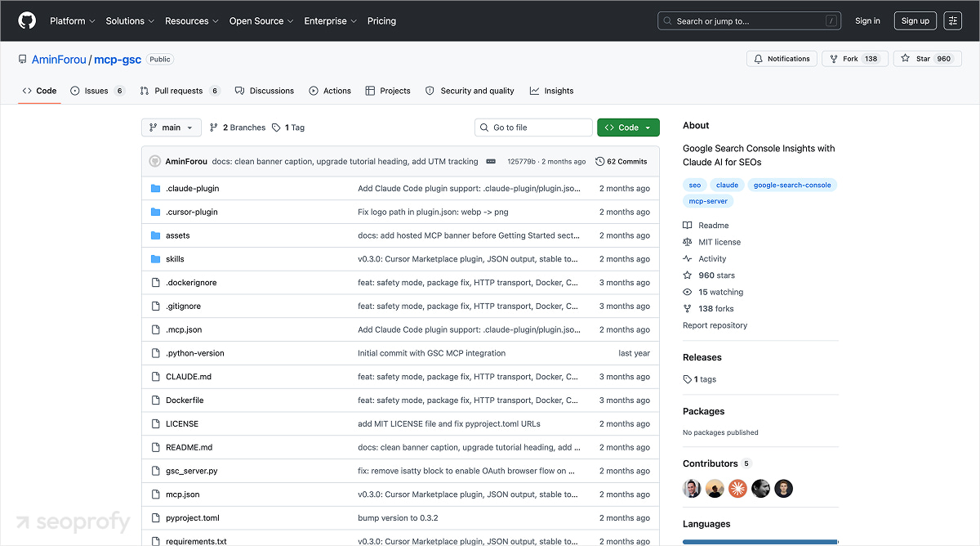View the 960 stars star icon

click(x=688, y=275)
